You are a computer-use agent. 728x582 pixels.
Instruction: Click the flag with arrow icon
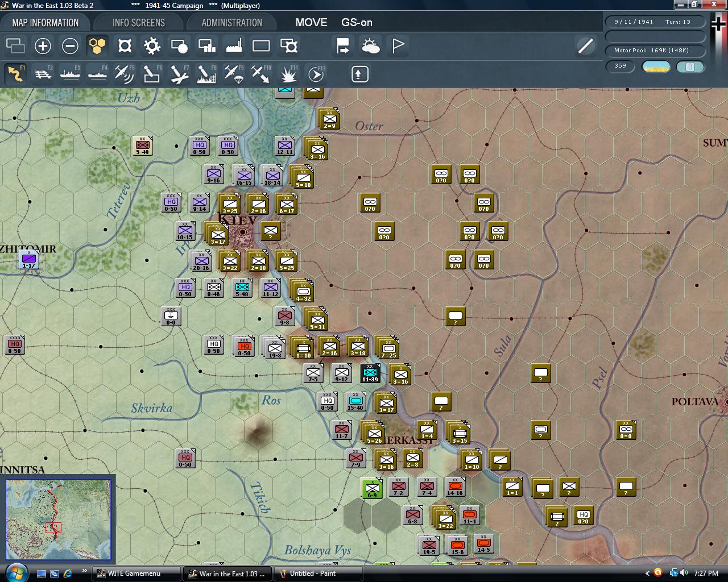(343, 46)
